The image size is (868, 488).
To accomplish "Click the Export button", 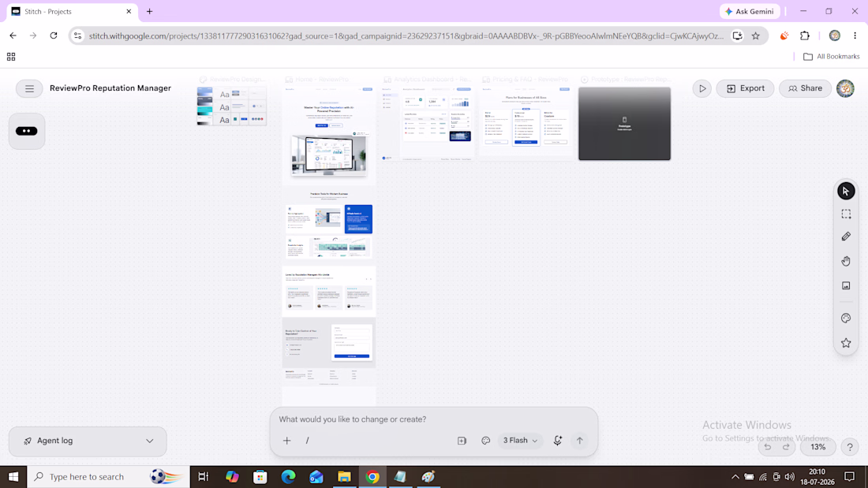I will [x=745, y=88].
